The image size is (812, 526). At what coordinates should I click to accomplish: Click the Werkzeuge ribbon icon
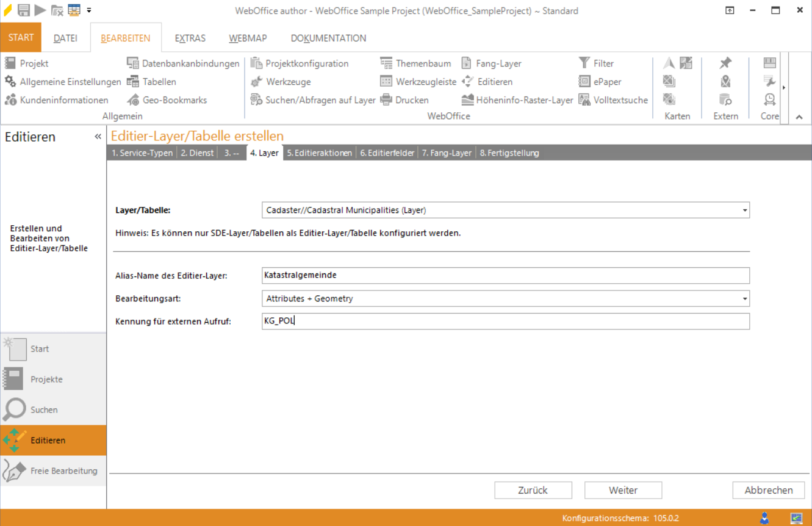[x=256, y=82]
